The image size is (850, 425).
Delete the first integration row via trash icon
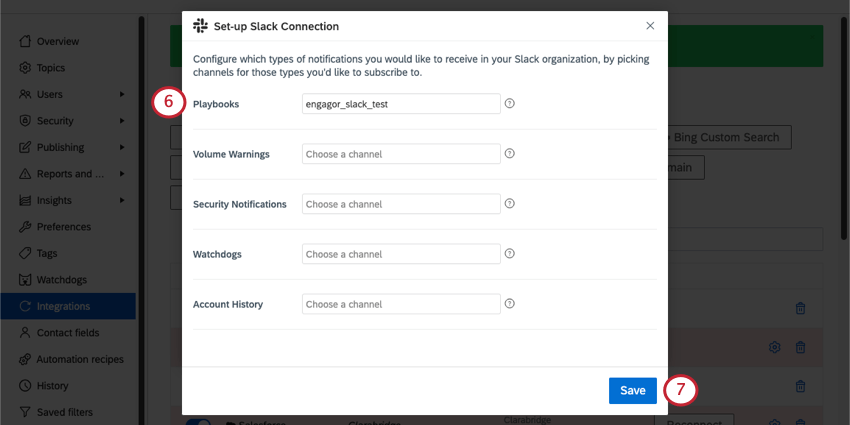point(800,308)
